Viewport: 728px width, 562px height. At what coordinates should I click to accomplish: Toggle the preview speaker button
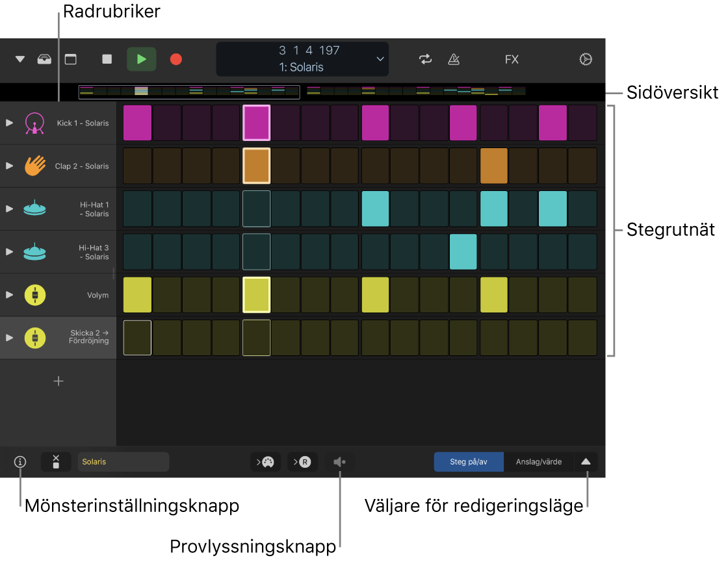(339, 462)
